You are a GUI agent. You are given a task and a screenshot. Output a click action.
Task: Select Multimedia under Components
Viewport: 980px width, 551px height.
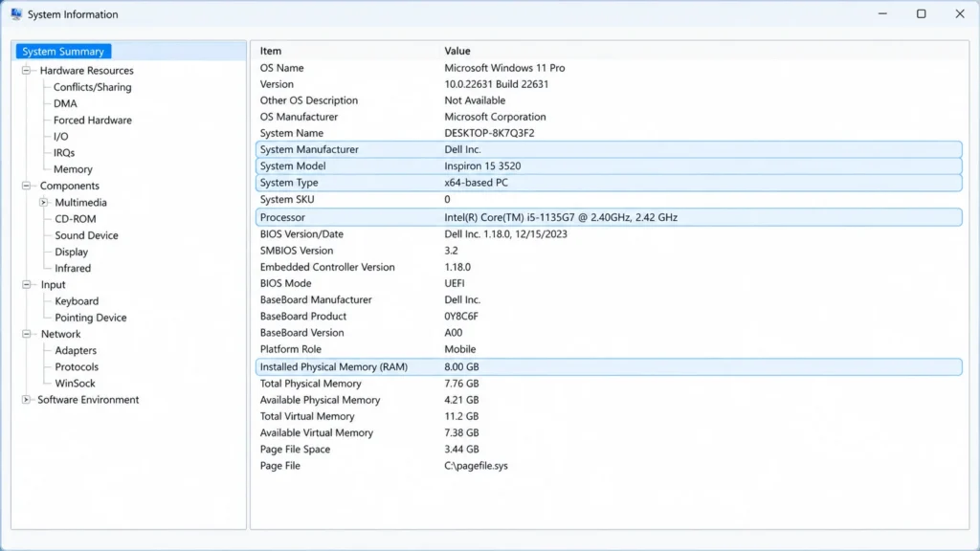click(x=80, y=203)
